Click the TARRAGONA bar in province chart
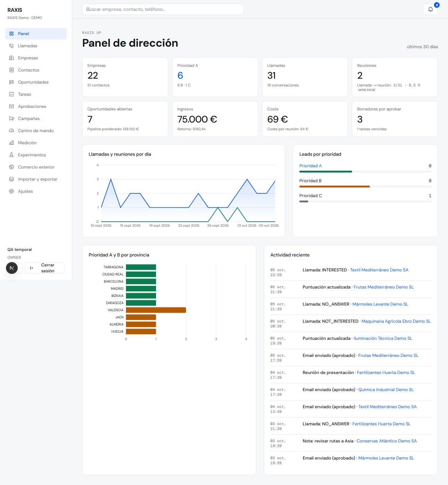Image resolution: width=448 pixels, height=485 pixels. [141, 267]
